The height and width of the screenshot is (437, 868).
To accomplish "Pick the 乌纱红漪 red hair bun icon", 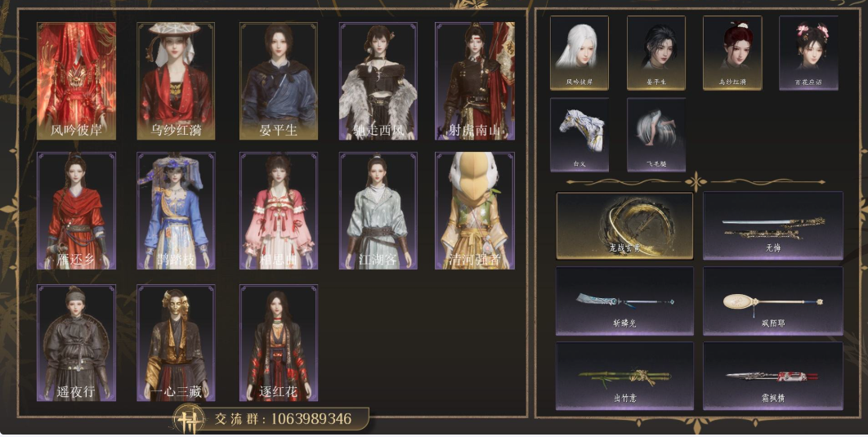I will point(732,52).
